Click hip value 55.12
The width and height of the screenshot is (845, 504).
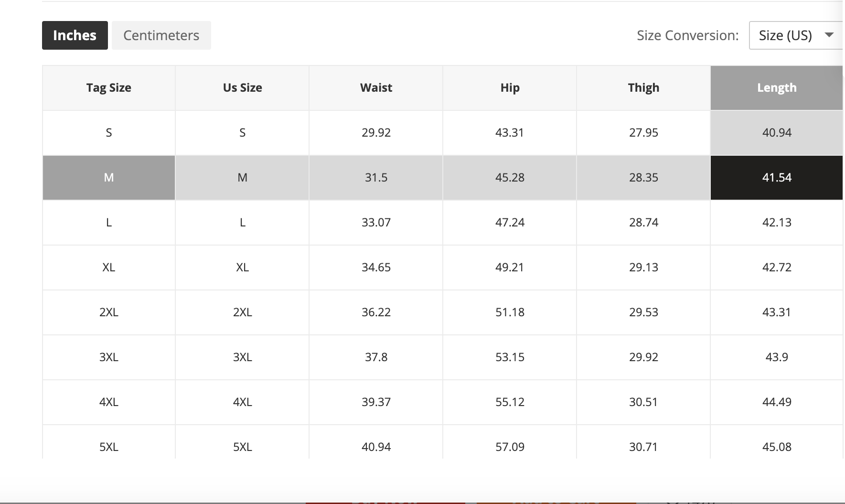pos(510,402)
